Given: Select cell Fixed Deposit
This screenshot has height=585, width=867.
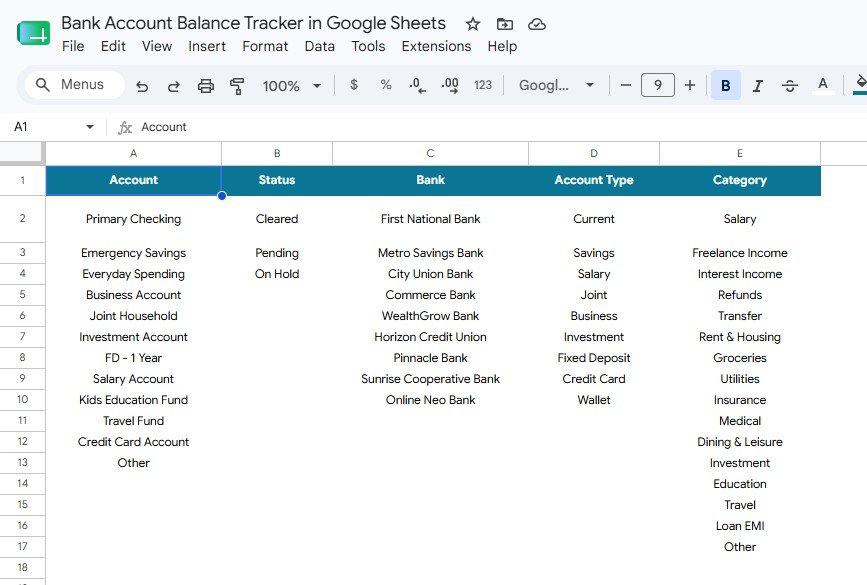Looking at the screenshot, I should click(594, 358).
